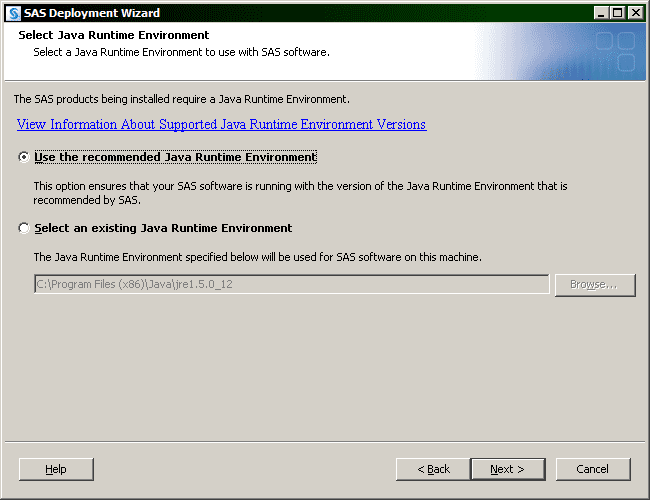The image size is (650, 500).
Task: Maximize the SAS Deployment Wizard window
Action: click(x=618, y=13)
